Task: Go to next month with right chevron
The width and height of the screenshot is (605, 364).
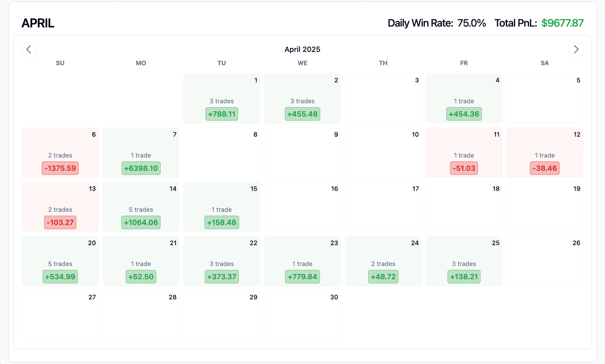Action: coord(576,49)
